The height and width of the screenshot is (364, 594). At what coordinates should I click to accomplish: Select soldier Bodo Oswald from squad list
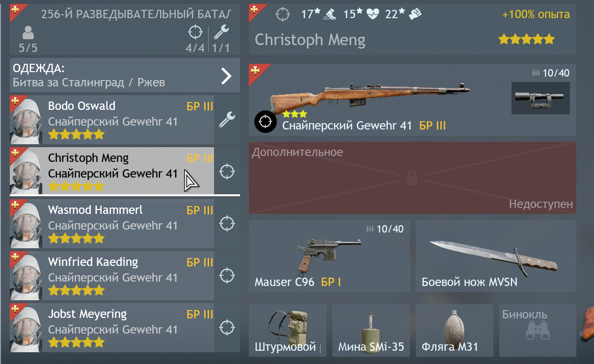(x=112, y=119)
